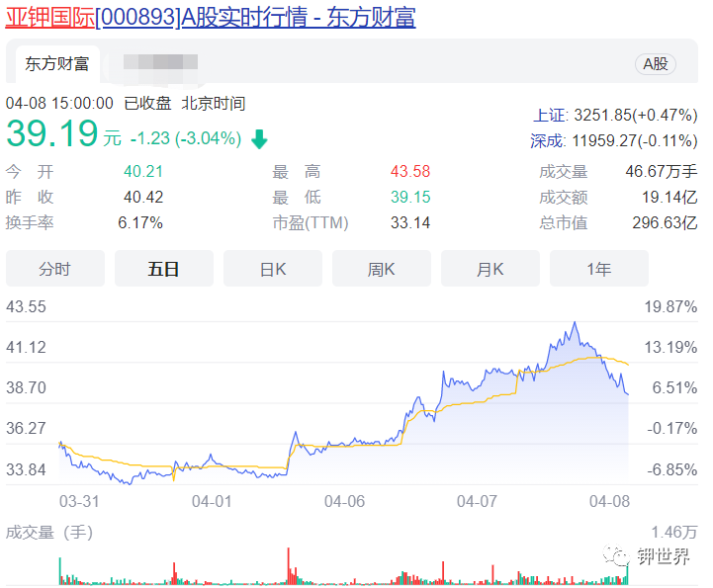Click the tallest red volume bar at 04-06 open
This screenshot has width=713, height=588.
tap(289, 566)
